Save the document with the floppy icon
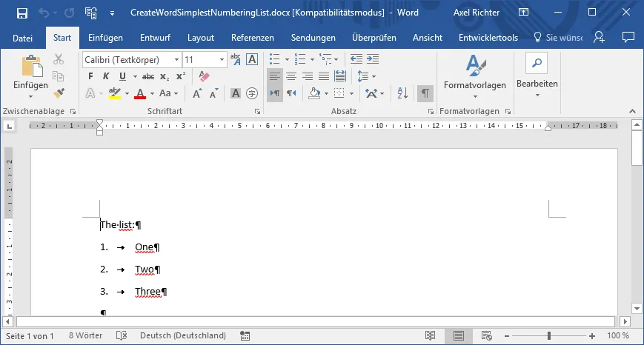Image resolution: width=644 pixels, height=345 pixels. [x=22, y=13]
